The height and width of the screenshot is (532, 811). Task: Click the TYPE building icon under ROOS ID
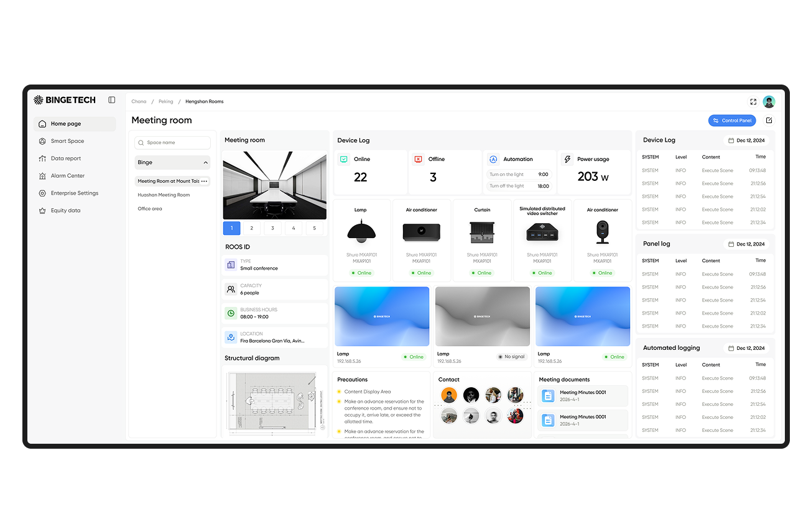[x=231, y=265]
